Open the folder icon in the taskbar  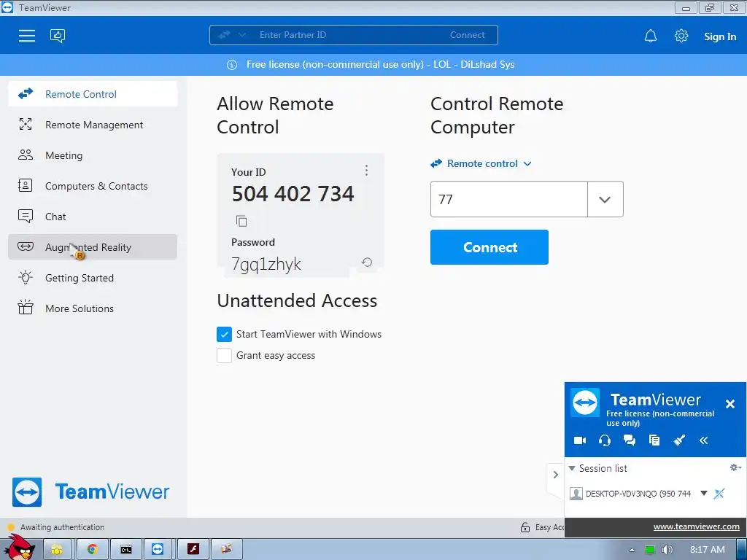pyautogui.click(x=57, y=550)
